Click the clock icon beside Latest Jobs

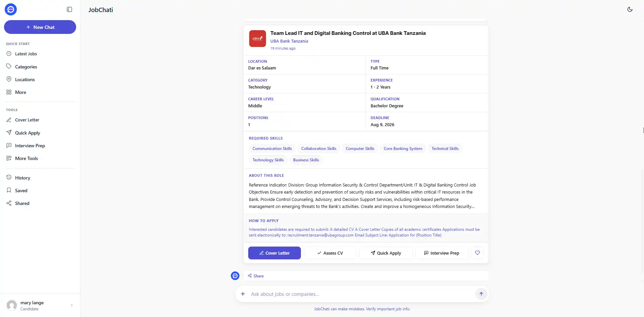click(9, 54)
